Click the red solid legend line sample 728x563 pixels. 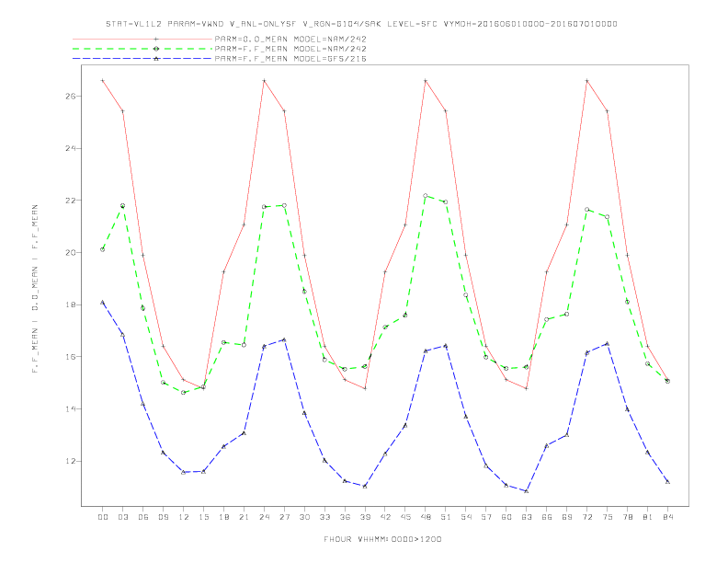(x=142, y=39)
